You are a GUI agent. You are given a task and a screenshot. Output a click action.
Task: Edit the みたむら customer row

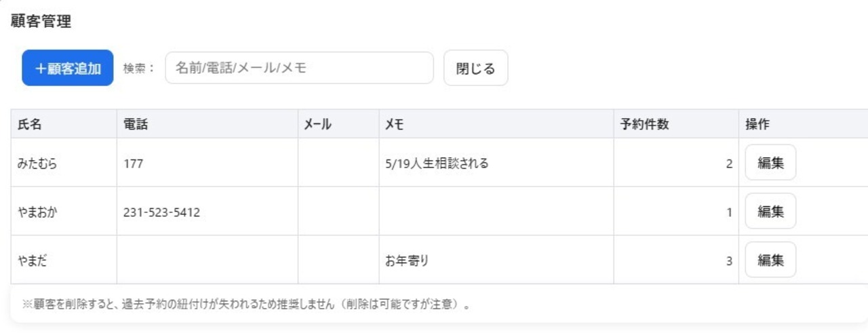point(770,163)
